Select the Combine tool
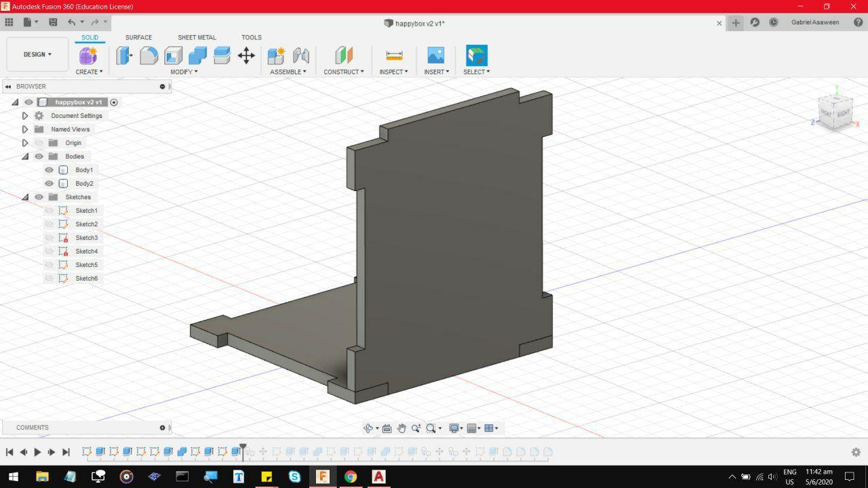868x488 pixels. (x=197, y=56)
